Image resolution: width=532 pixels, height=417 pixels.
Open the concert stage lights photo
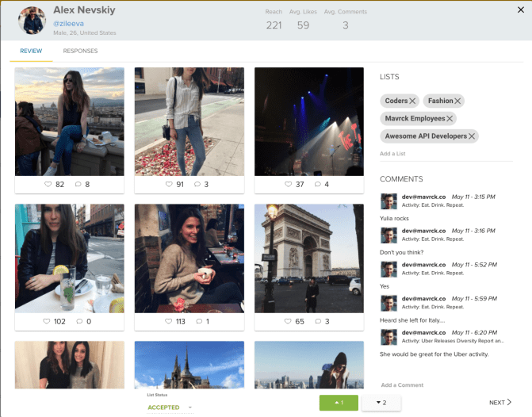pos(309,121)
